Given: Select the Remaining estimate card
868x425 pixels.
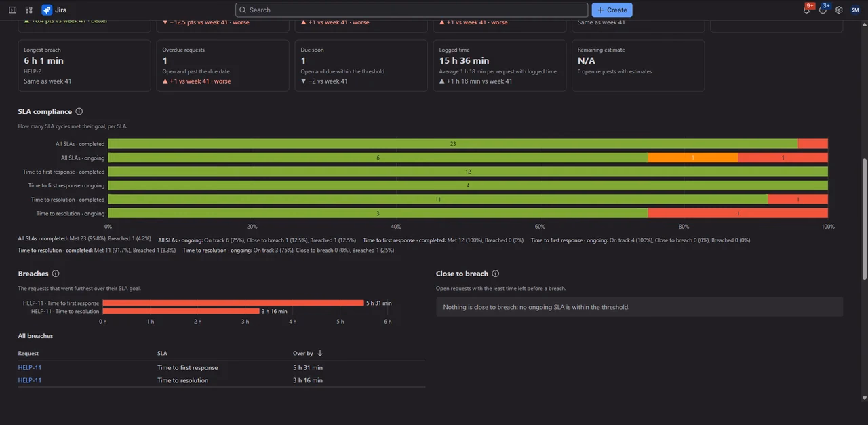Looking at the screenshot, I should [638, 65].
